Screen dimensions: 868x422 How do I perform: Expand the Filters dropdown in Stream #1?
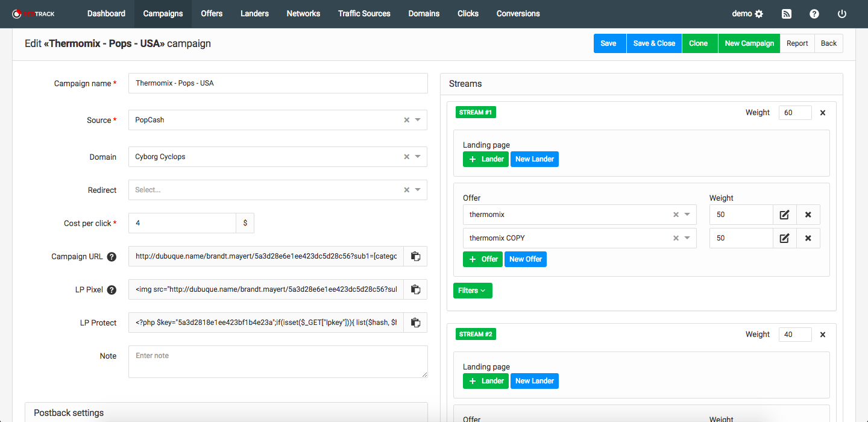click(x=473, y=291)
